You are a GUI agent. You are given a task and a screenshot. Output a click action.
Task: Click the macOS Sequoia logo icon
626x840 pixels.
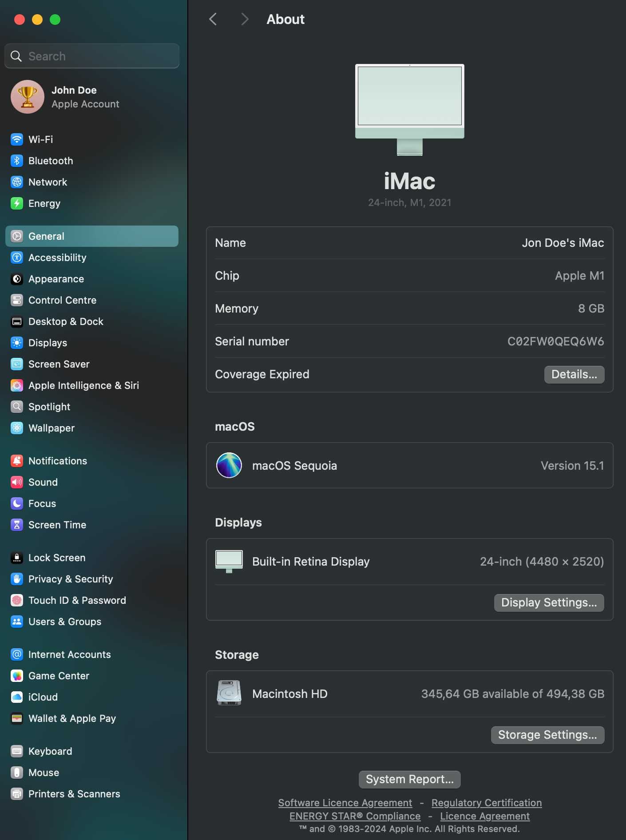[229, 465]
